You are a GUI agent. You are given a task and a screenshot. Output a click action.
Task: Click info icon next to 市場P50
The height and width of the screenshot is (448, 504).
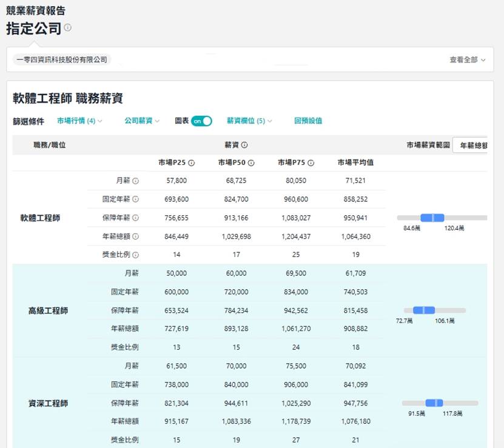pyautogui.click(x=251, y=162)
